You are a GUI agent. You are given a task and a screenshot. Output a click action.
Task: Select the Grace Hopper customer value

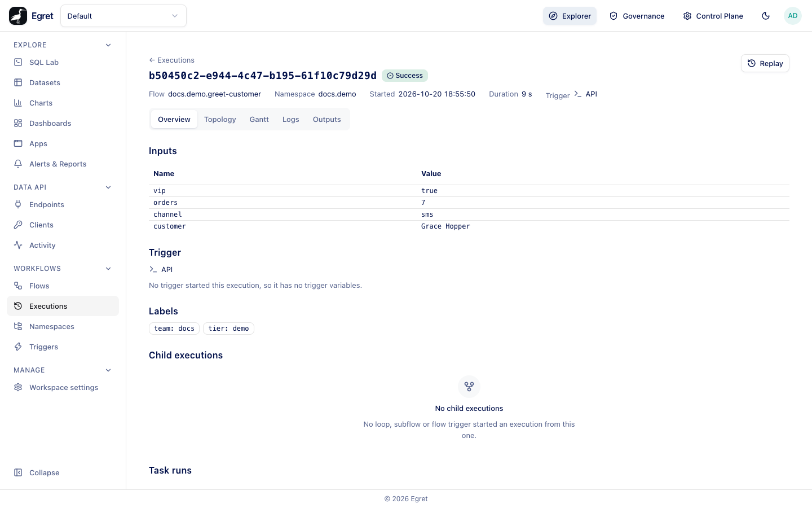click(445, 226)
